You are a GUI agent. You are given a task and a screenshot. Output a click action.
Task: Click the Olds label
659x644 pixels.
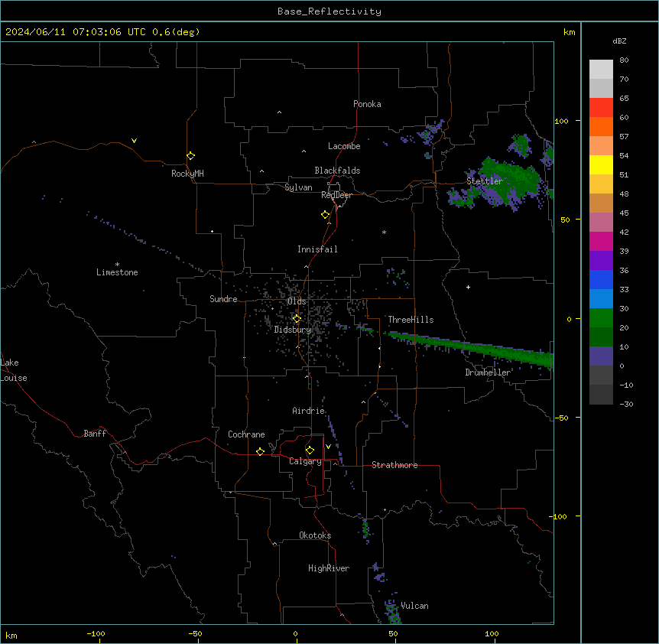point(297,301)
